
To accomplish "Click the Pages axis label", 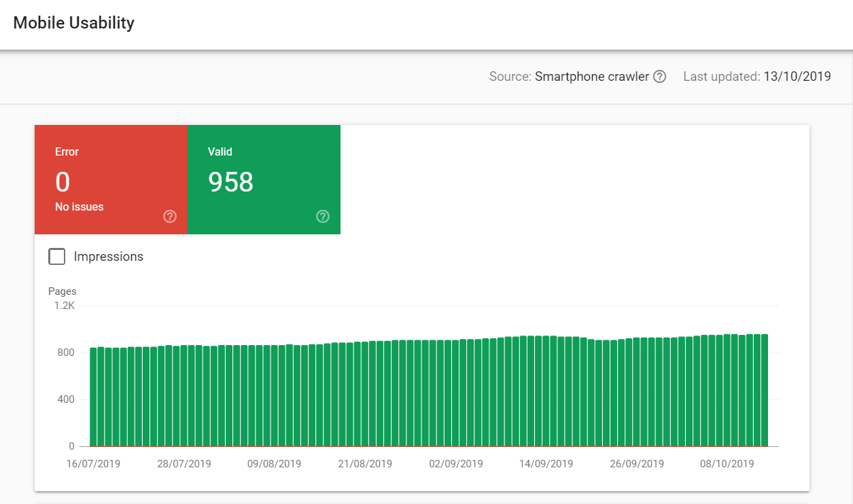I will coord(63,291).
